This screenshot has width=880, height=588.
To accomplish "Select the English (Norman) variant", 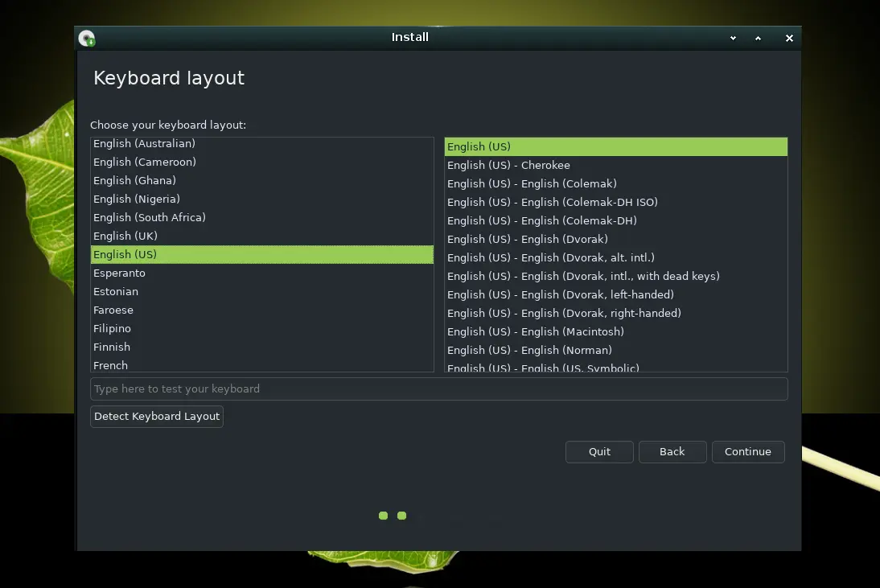I will [529, 350].
